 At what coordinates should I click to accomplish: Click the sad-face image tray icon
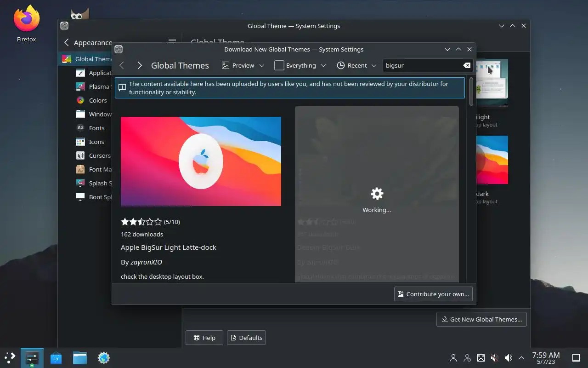[481, 358]
